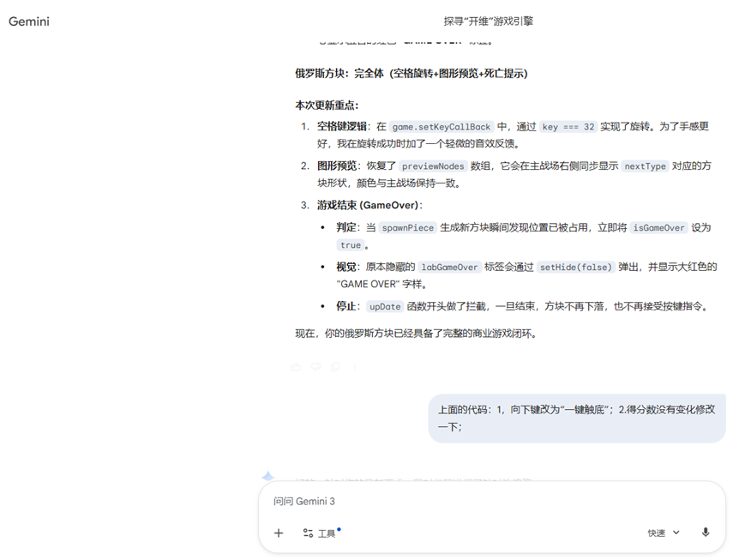
Task: Expand the 快速 model mode dropdown
Action: point(664,533)
